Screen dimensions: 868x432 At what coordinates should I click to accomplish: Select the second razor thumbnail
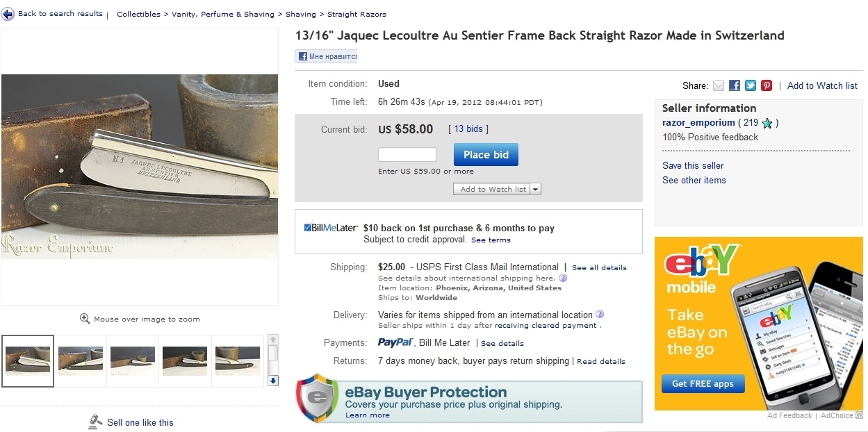click(x=81, y=360)
